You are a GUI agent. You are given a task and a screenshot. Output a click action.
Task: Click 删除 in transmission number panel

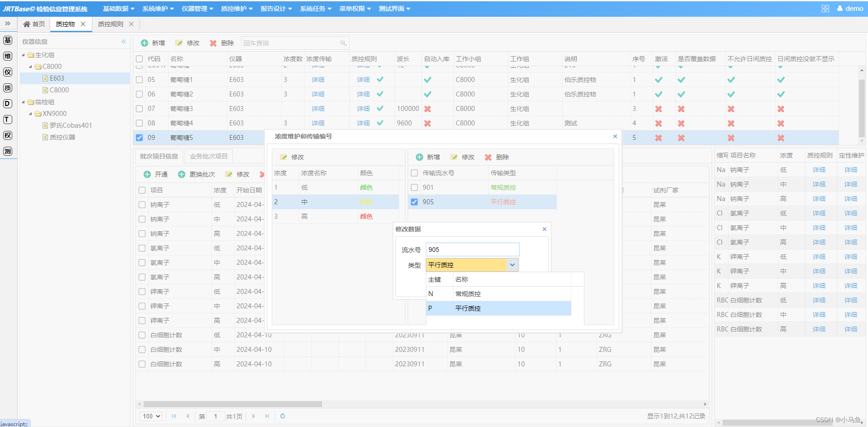point(497,157)
